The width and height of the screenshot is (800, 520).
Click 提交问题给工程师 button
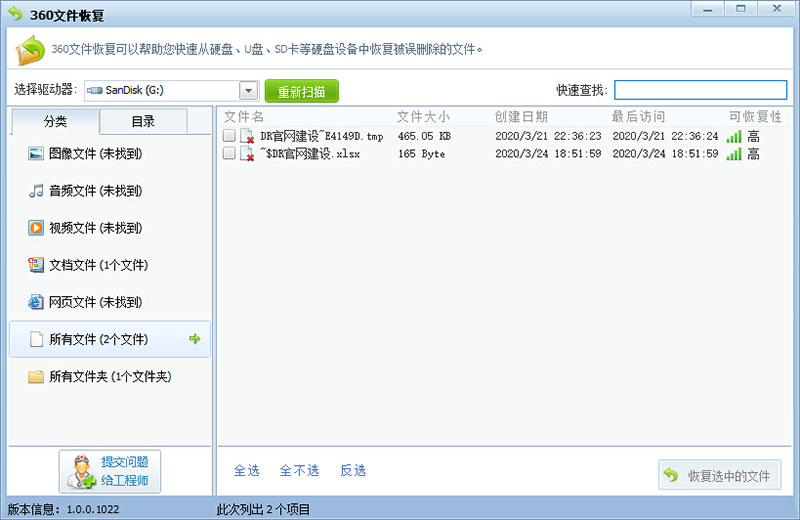point(110,472)
